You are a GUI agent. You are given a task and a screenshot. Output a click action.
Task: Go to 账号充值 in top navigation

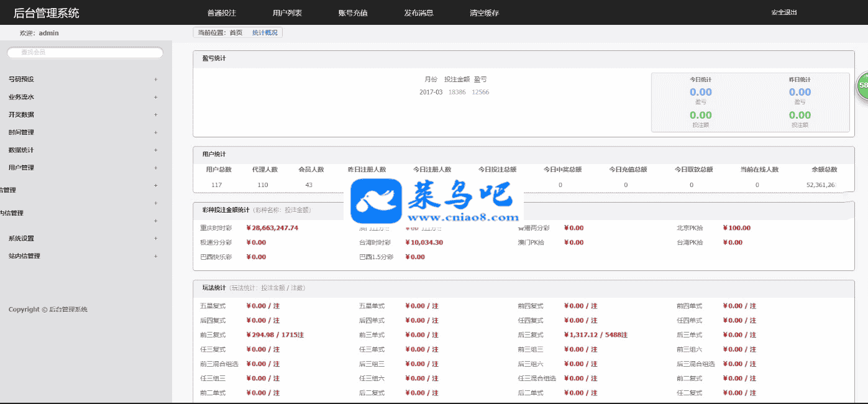click(353, 13)
